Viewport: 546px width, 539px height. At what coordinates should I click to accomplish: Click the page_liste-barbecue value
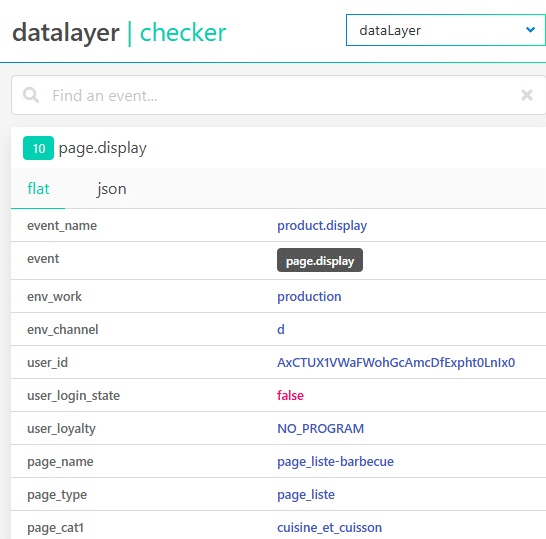point(335,462)
